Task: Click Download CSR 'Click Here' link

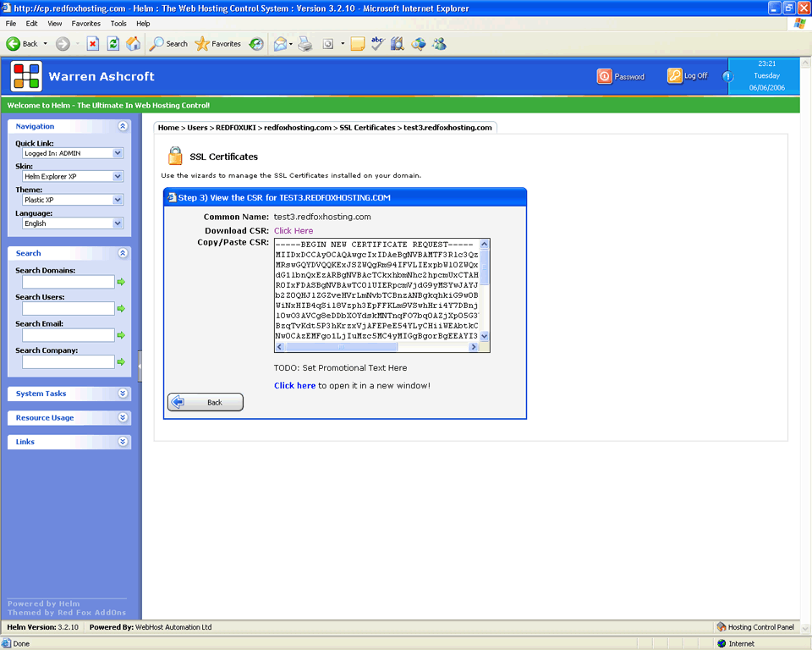Action: (294, 231)
